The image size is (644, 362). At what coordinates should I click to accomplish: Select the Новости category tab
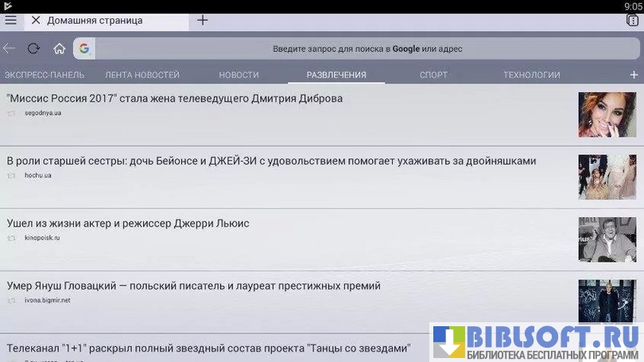click(x=239, y=75)
